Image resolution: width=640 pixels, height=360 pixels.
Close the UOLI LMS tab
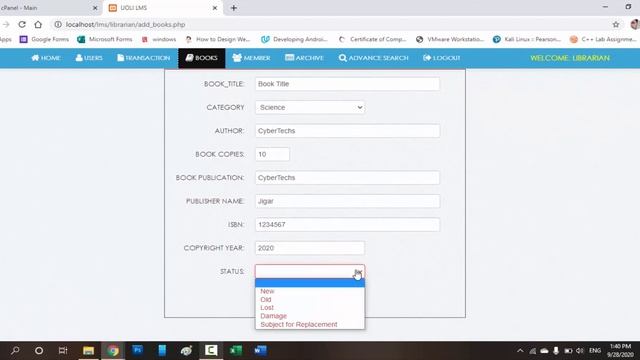(215, 8)
